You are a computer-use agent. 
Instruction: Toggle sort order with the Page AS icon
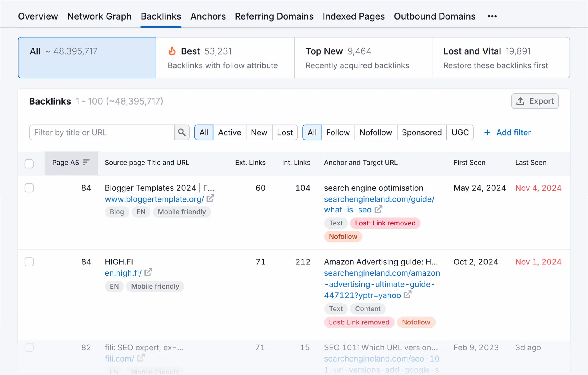[86, 162]
